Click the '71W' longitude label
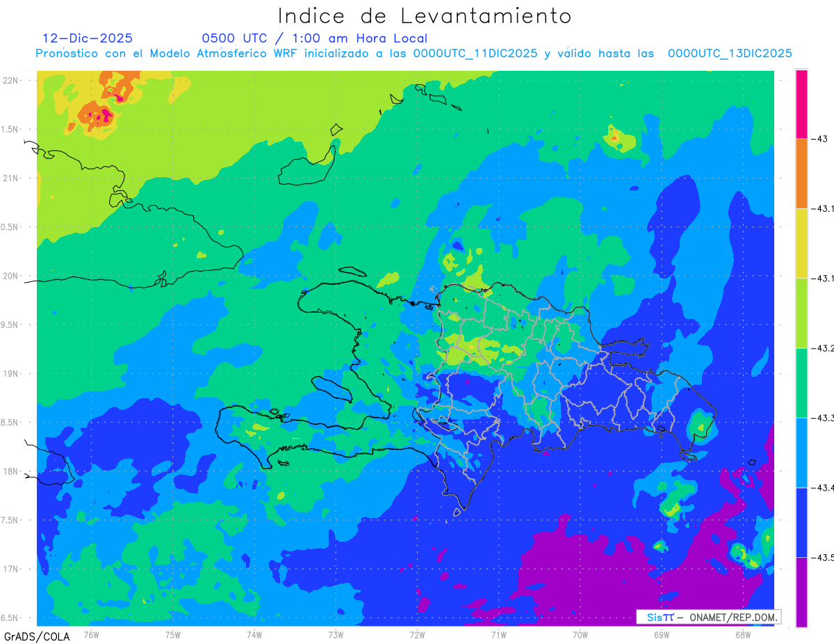 [x=498, y=634]
